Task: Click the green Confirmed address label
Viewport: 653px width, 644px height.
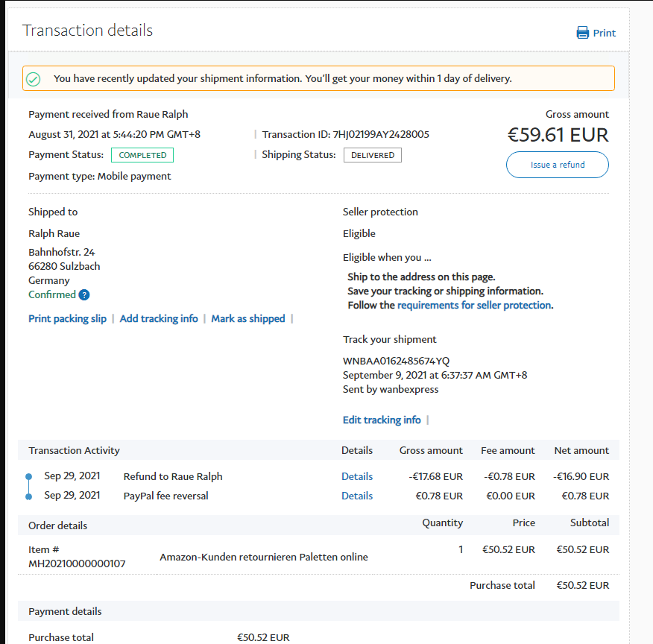Action: 51,294
